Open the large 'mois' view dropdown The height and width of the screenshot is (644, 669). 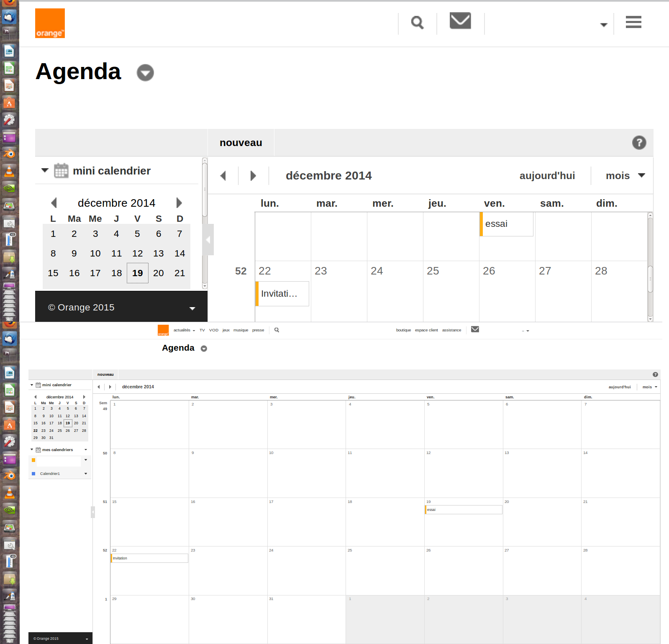[x=642, y=175]
